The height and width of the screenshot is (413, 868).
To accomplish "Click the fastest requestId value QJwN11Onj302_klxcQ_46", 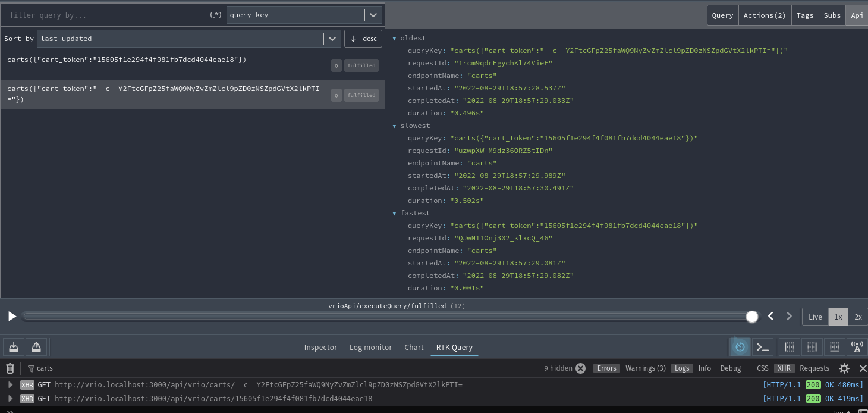I will [503, 238].
